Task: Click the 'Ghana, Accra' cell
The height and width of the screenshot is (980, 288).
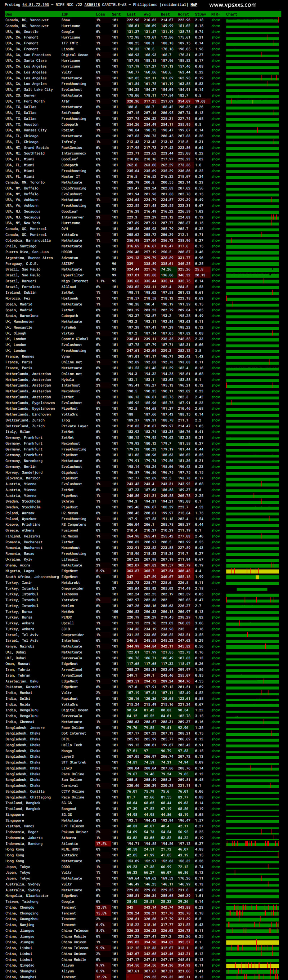Action: coord(18,565)
